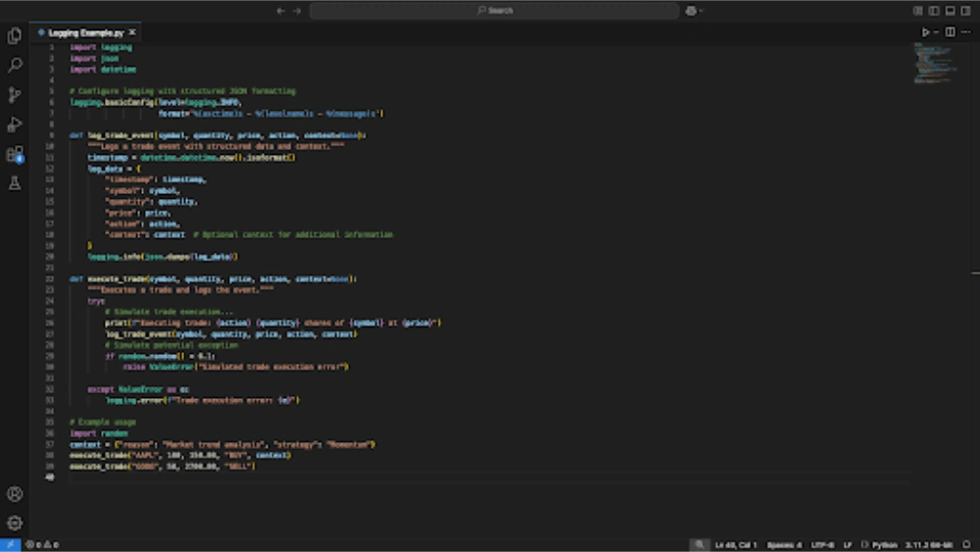This screenshot has width=980, height=552.
Task: Open the Copilot chat icon in the title bar
Action: coord(691,11)
